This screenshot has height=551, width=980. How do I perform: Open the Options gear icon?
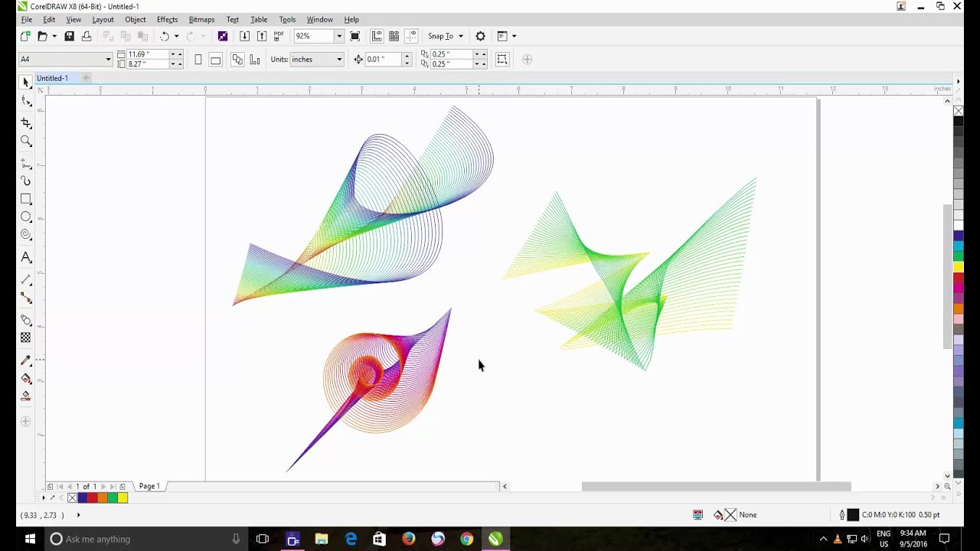[x=480, y=36]
